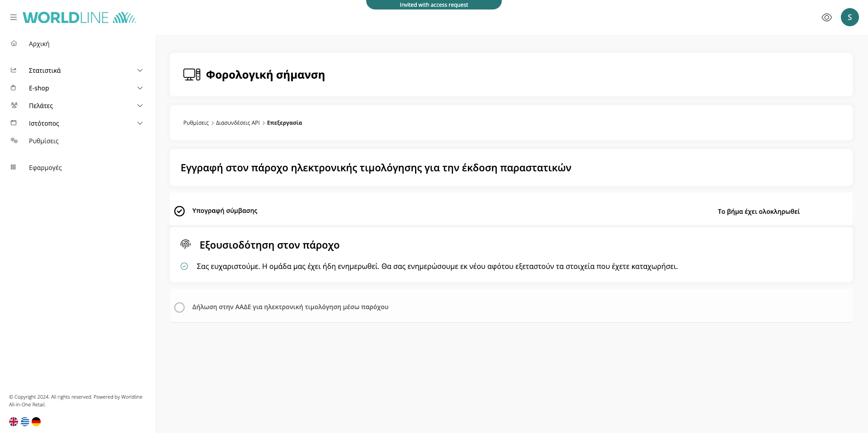Switch language to English flag
This screenshot has height=433, width=868.
(x=14, y=422)
